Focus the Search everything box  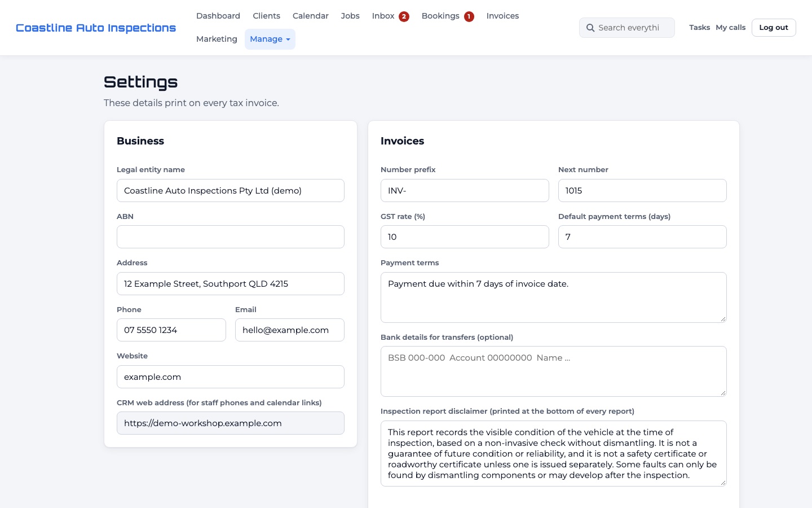pyautogui.click(x=627, y=28)
